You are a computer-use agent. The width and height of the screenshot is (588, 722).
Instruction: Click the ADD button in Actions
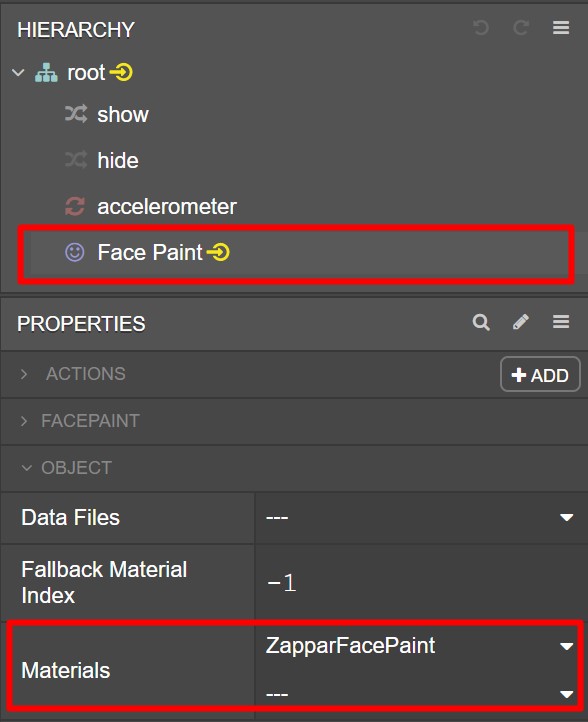pyautogui.click(x=540, y=375)
